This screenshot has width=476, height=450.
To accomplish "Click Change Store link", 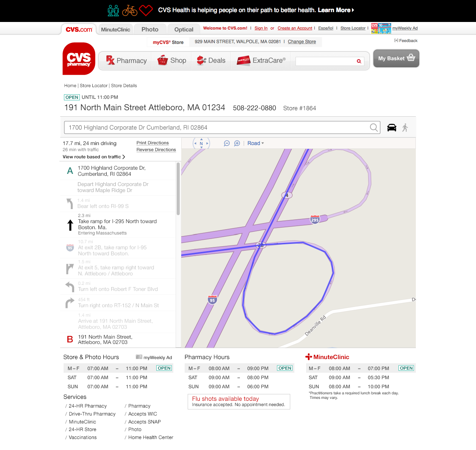I will (x=302, y=42).
